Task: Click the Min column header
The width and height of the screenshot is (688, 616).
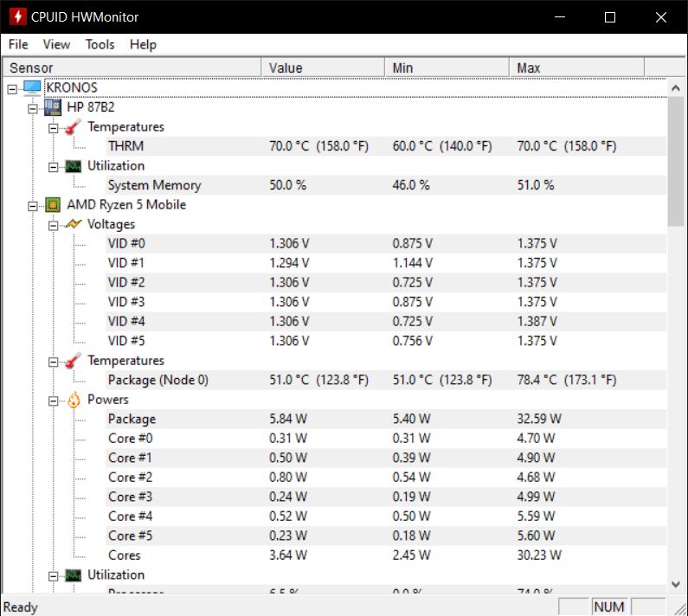Action: tap(447, 68)
